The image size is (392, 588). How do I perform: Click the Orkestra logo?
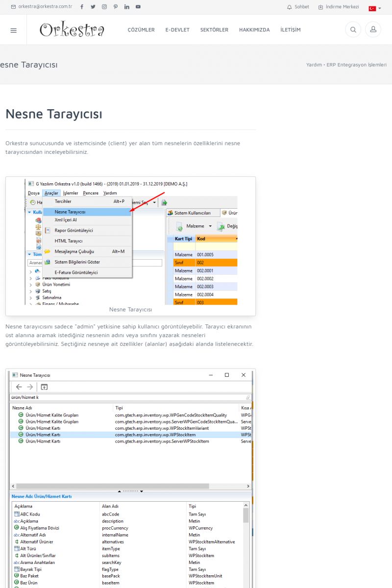(72, 30)
